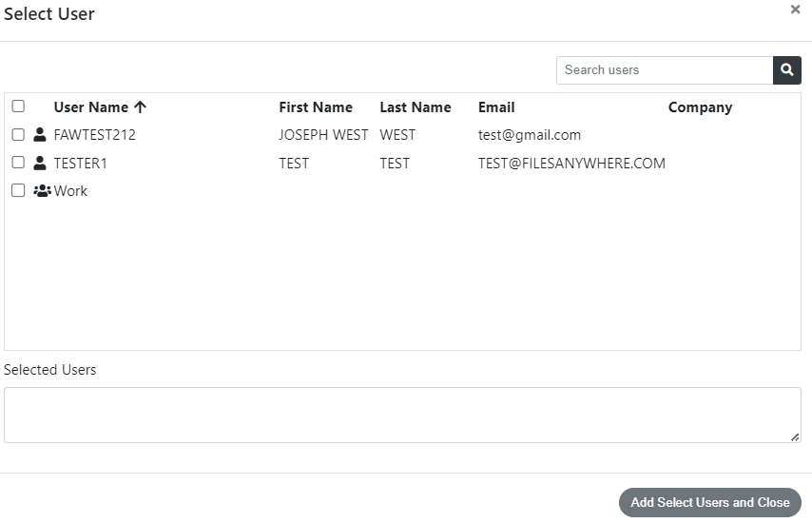
Task: Sort by the Company column header
Action: 700,107
